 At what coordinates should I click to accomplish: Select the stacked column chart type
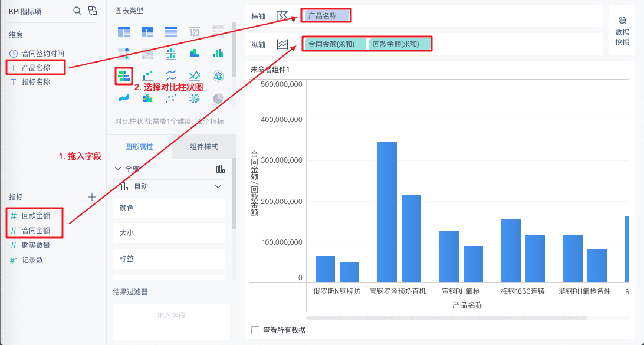[x=194, y=54]
